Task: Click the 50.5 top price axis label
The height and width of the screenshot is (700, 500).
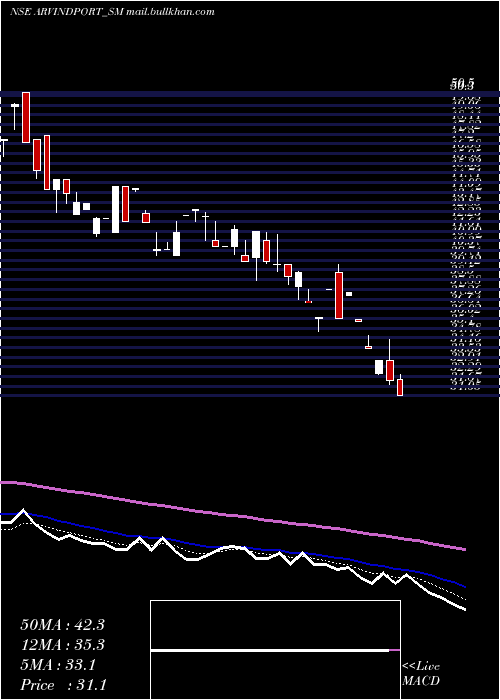Action: [462, 84]
